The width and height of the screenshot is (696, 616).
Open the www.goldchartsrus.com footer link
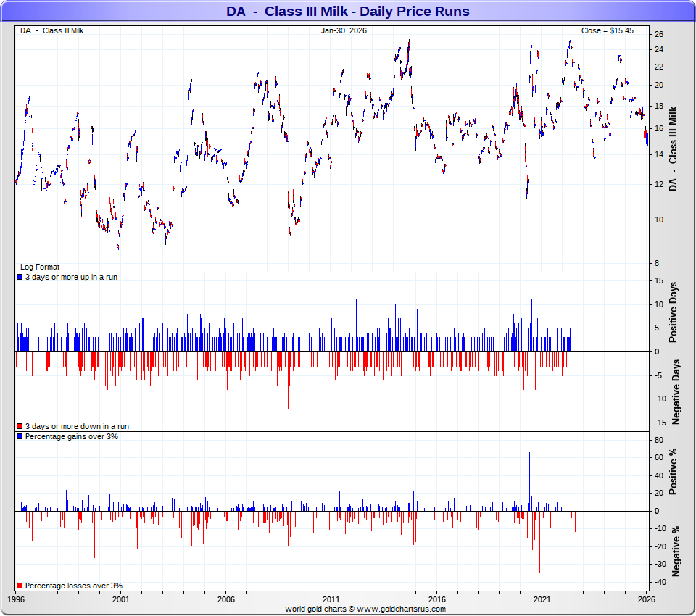click(401, 609)
